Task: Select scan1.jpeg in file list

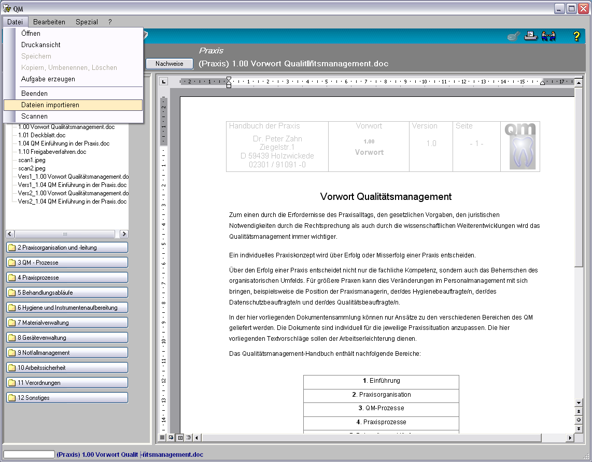Action: pyautogui.click(x=32, y=160)
